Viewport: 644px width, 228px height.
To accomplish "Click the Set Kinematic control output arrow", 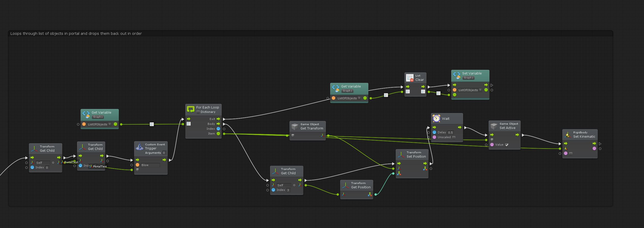I will [x=594, y=144].
